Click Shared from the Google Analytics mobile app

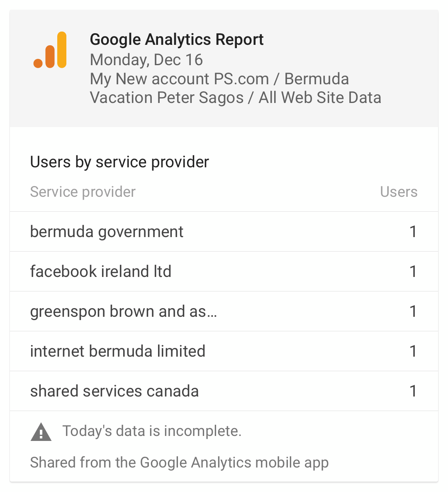179,463
